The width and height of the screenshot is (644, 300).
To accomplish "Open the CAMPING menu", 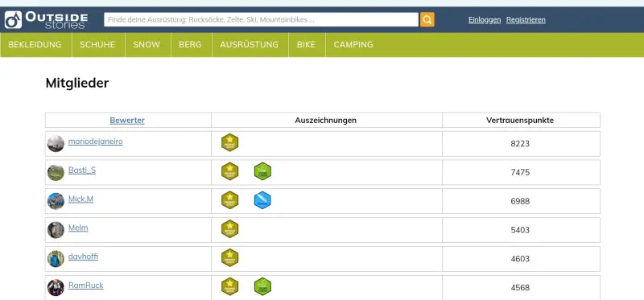I will click(x=353, y=45).
